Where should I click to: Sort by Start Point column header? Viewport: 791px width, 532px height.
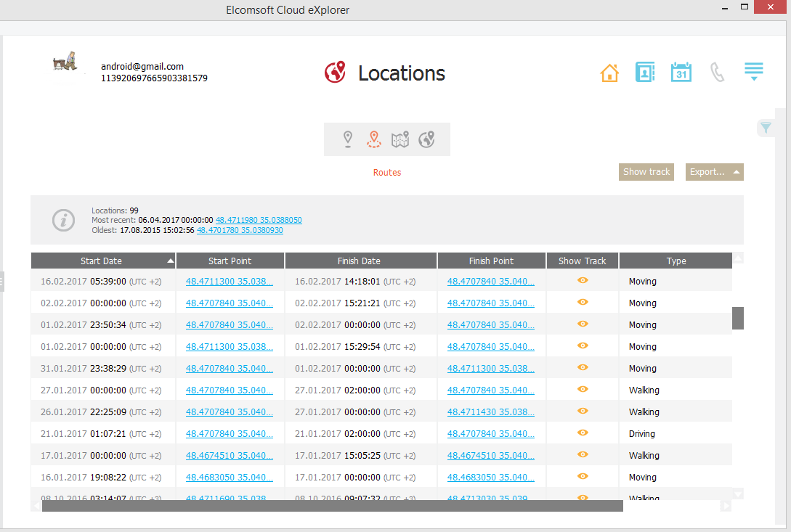(x=230, y=261)
